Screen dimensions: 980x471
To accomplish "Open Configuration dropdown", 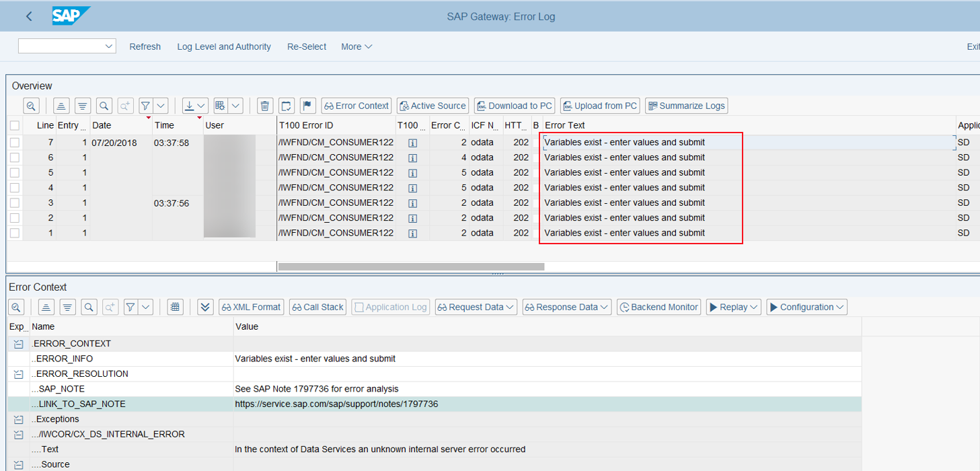I will [807, 307].
